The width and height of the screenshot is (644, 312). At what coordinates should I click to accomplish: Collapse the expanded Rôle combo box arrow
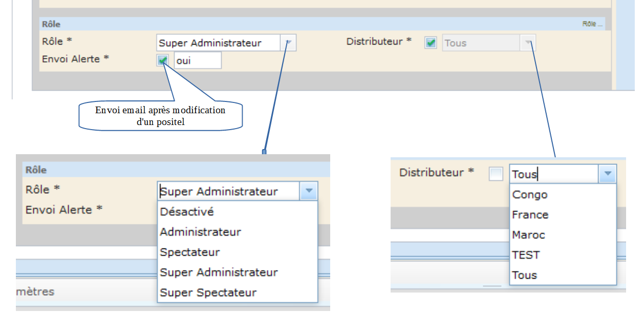click(309, 192)
